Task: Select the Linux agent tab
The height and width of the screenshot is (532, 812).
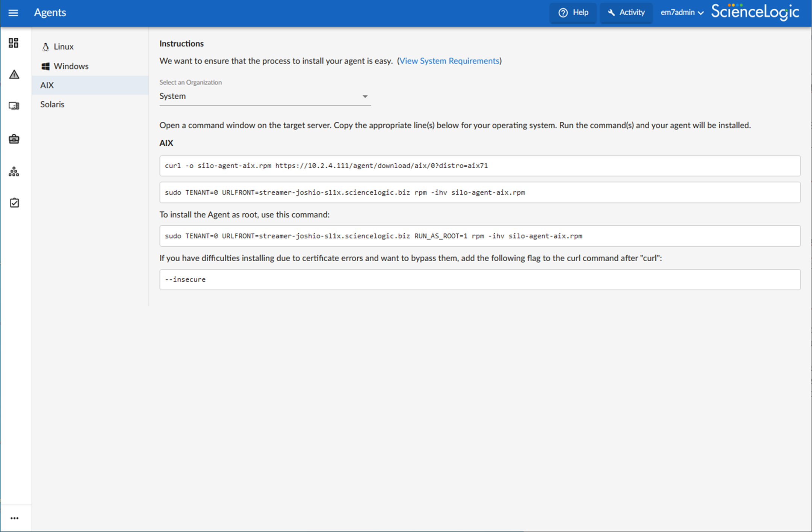Action: pyautogui.click(x=63, y=47)
